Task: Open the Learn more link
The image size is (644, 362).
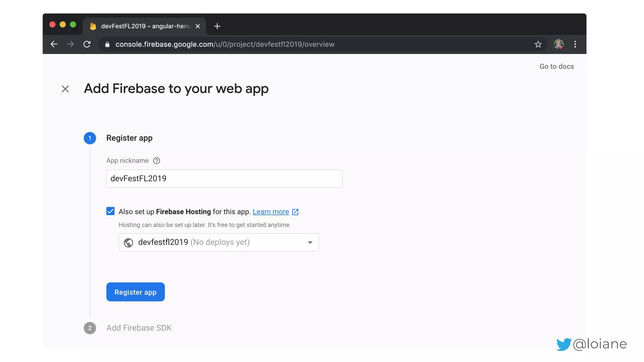Action: click(x=270, y=212)
